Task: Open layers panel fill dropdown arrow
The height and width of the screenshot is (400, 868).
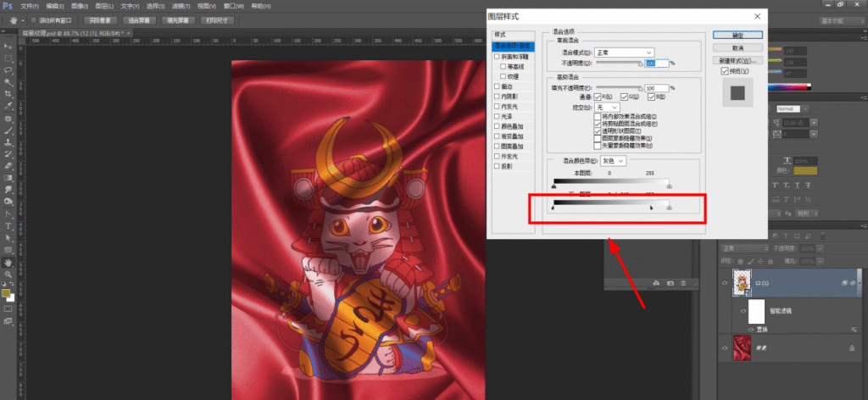Action: [x=820, y=260]
